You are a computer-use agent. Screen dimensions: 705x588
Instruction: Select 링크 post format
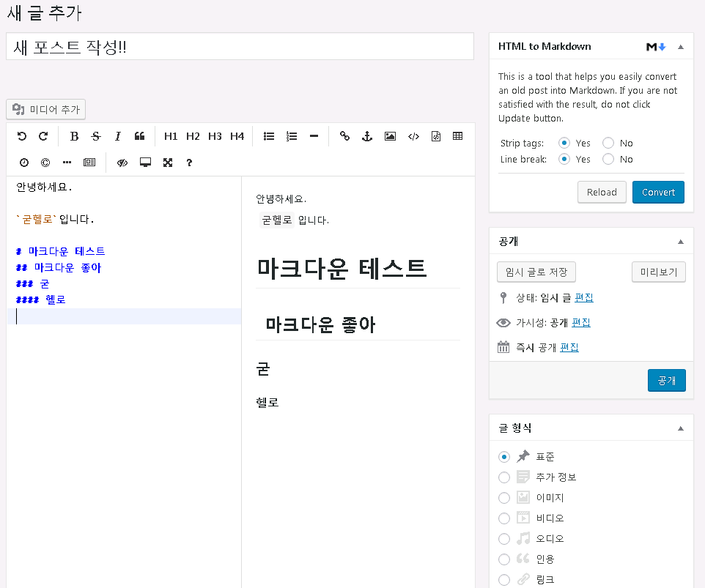[x=504, y=579]
